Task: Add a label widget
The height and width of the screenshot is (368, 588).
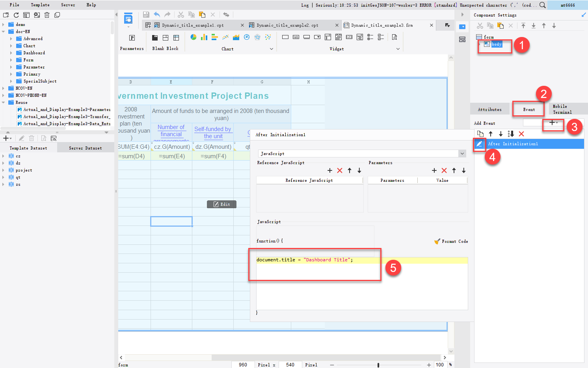Action: pos(296,37)
